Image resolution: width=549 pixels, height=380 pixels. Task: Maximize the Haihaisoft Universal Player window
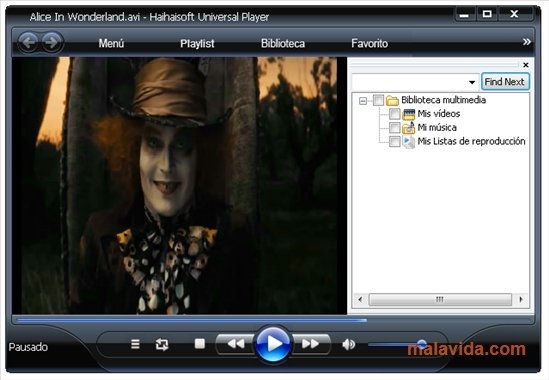point(487,14)
